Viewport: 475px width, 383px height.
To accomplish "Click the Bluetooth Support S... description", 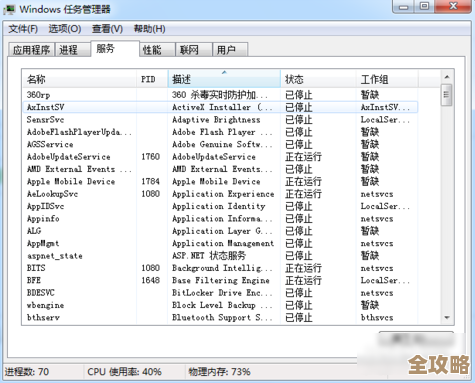I will click(x=222, y=317).
